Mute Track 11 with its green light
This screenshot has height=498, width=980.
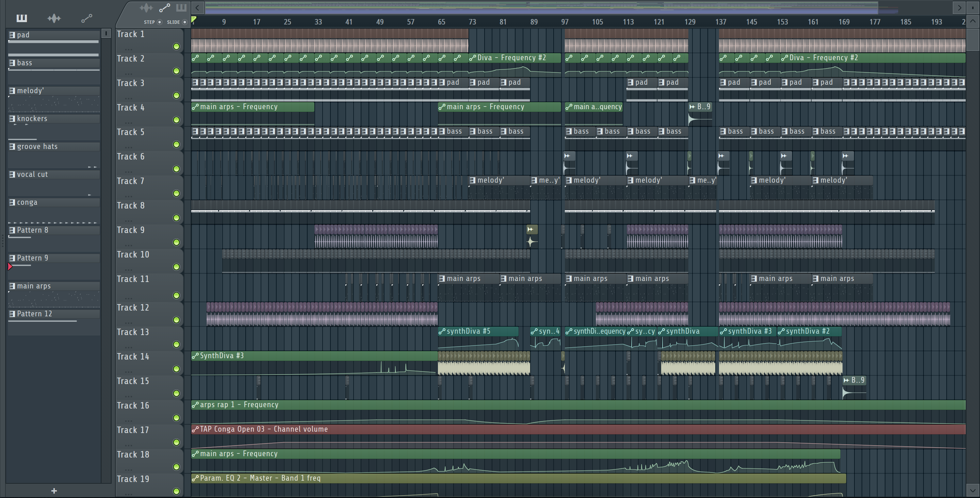(176, 295)
